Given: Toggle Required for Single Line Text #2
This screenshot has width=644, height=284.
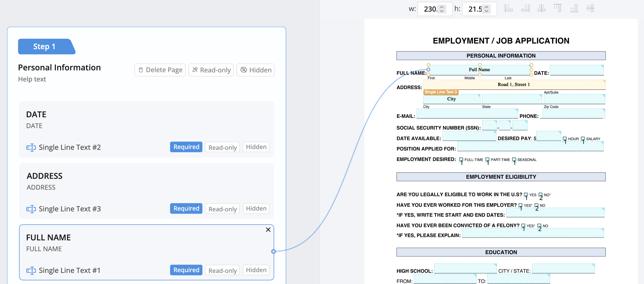Looking at the screenshot, I should pyautogui.click(x=186, y=147).
